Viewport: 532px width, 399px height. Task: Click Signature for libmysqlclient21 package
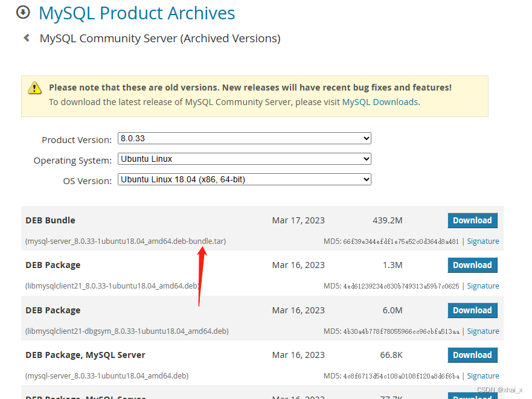point(483,286)
